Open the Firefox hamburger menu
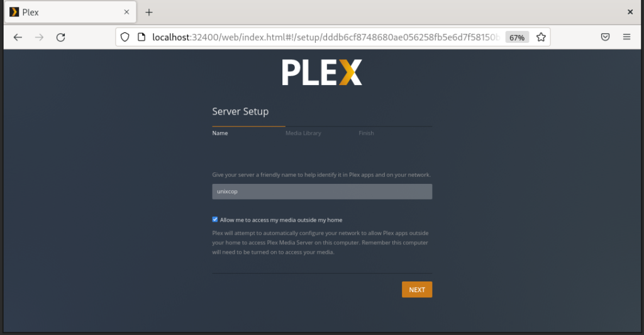The width and height of the screenshot is (644, 335). click(x=626, y=37)
